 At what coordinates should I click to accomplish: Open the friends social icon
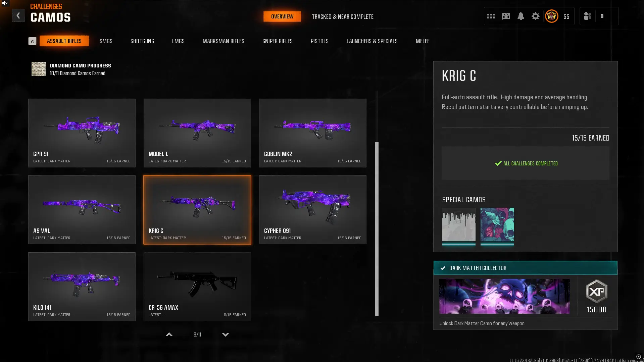point(588,16)
